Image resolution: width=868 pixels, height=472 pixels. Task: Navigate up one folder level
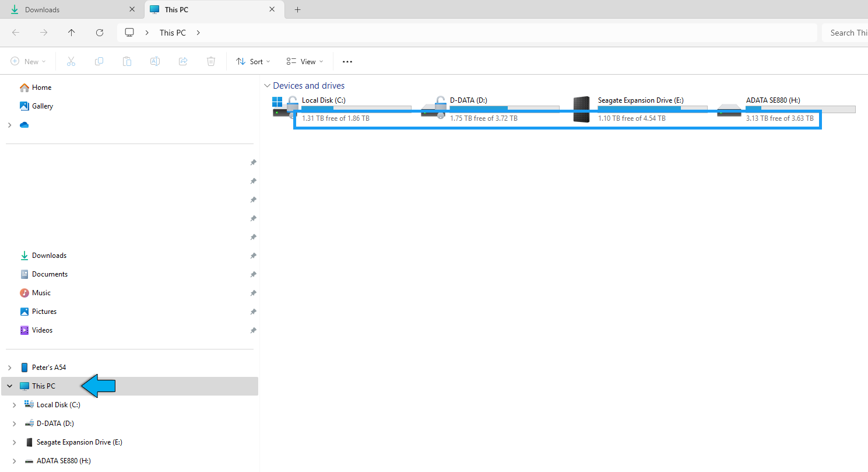[71, 33]
